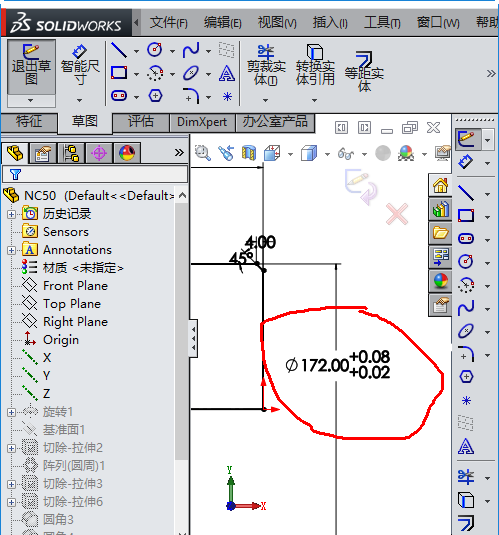The width and height of the screenshot is (499, 535).
Task: Click the cancel sketch red X in the confirmation corner
Action: click(397, 214)
